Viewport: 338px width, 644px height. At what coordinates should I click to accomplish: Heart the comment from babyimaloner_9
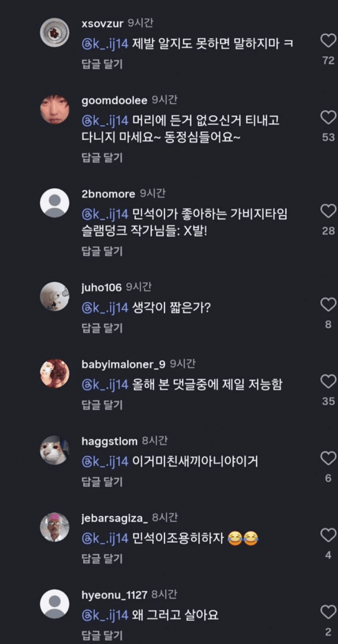328,381
